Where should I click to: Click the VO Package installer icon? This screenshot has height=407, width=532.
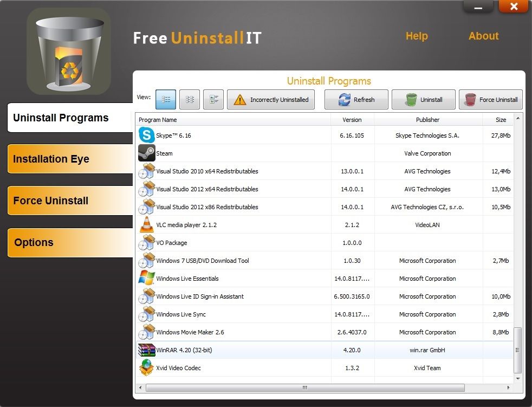147,242
